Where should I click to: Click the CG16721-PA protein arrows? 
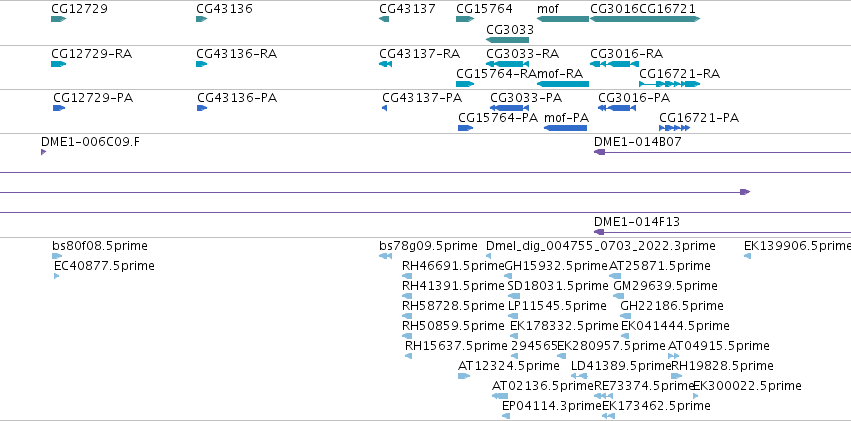675,128
